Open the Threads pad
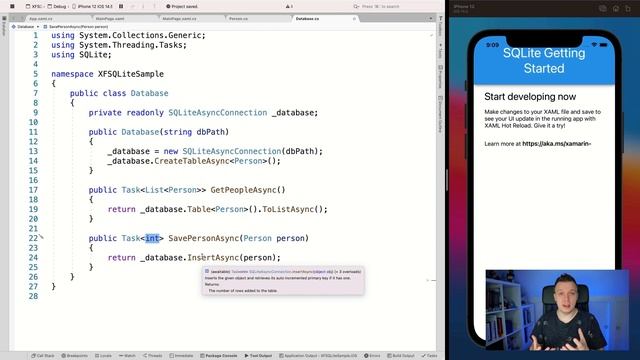Viewport: 640px width, 360px height. pyautogui.click(x=152, y=356)
